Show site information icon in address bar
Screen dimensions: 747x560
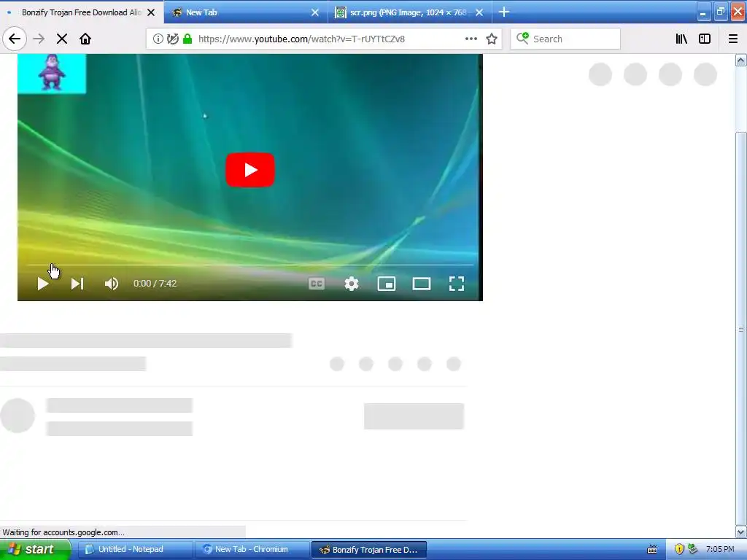[158, 39]
